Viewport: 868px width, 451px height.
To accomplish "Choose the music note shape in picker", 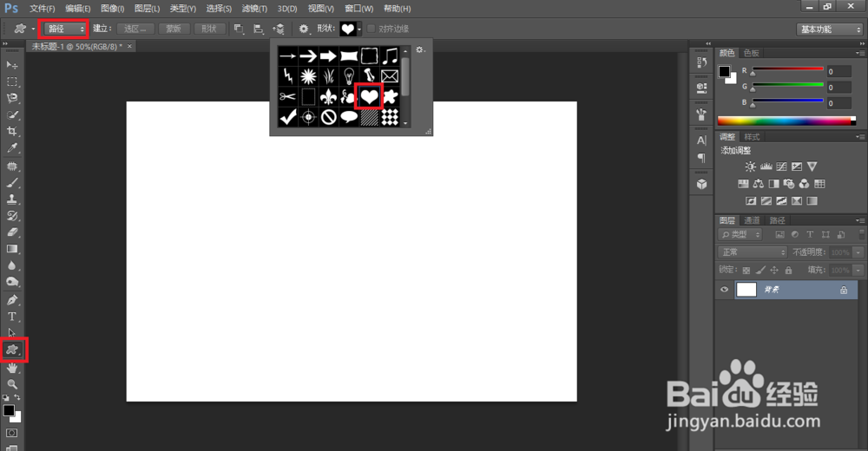I will point(390,56).
